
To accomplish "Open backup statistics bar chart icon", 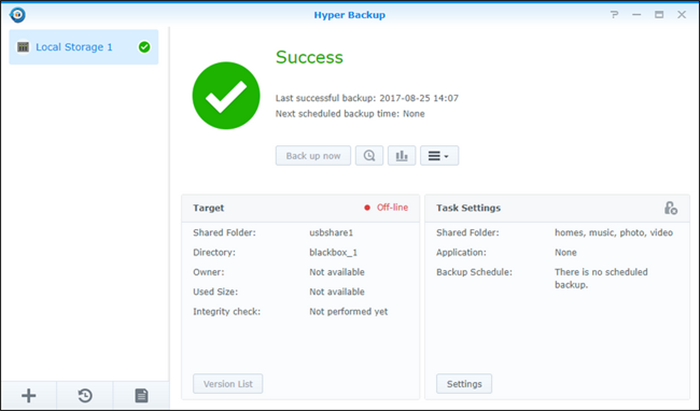I will (402, 156).
